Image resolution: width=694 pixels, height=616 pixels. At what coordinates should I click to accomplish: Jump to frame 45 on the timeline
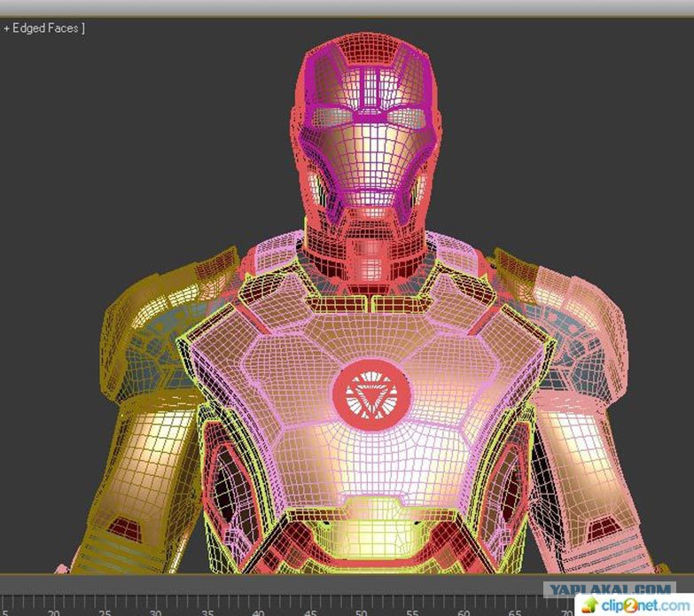pyautogui.click(x=311, y=612)
